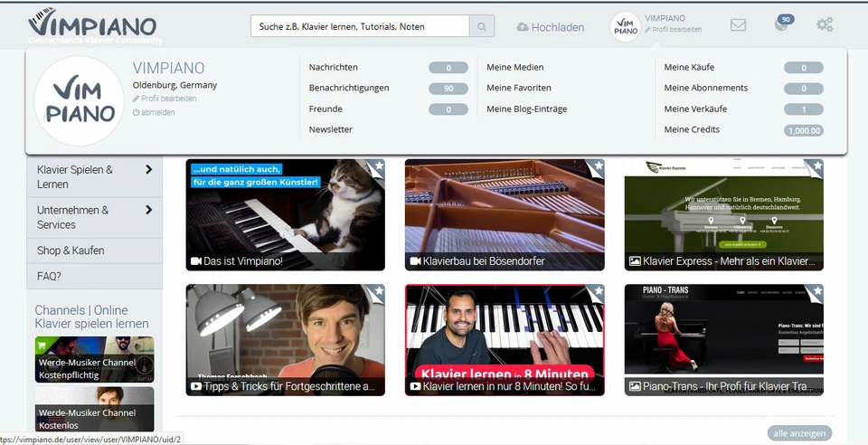Screen dimensions: 868x445
Task: Click the star on Klavier lernen in 8 Minuten card
Action: [x=599, y=290]
